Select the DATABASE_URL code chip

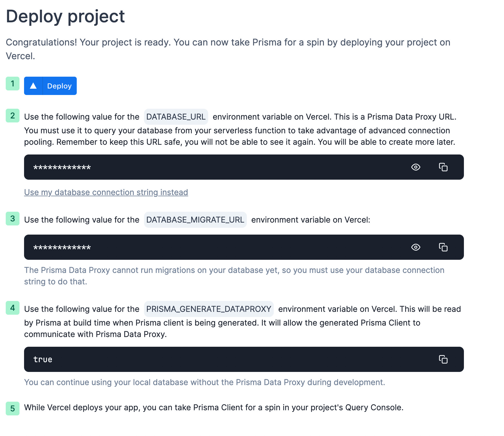pyautogui.click(x=176, y=116)
